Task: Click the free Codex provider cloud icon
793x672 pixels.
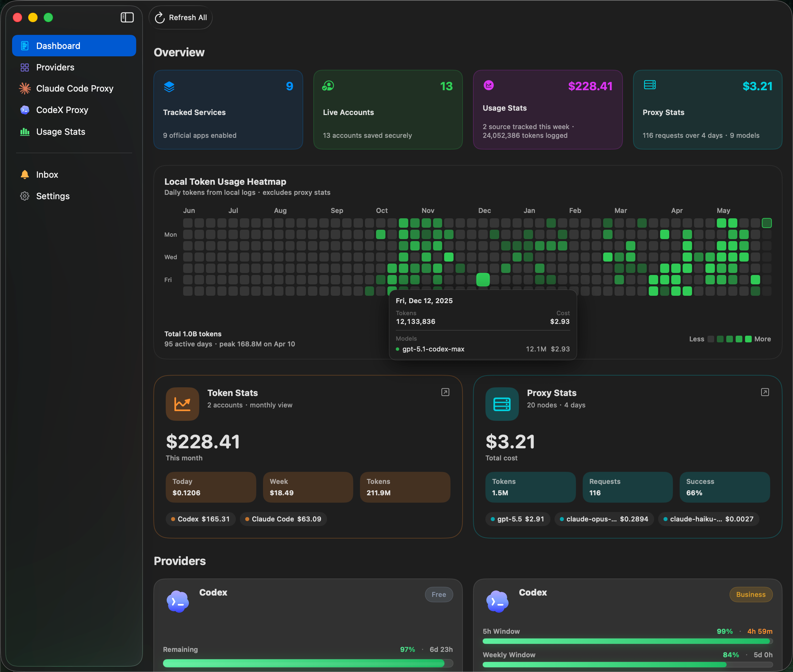Action: pyautogui.click(x=178, y=602)
